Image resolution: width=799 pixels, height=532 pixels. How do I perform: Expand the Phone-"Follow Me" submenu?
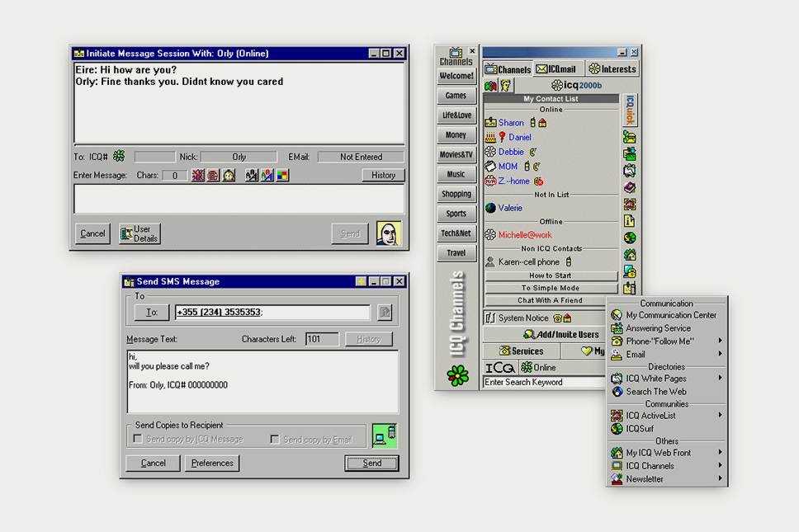click(720, 341)
